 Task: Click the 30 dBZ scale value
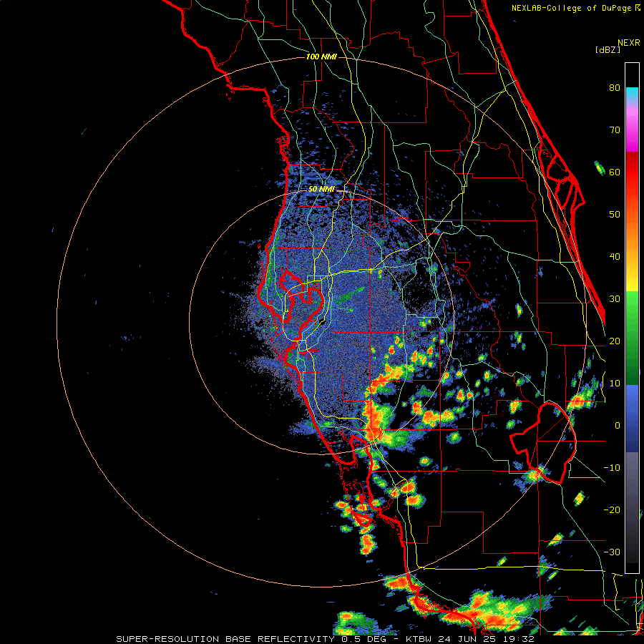point(615,299)
